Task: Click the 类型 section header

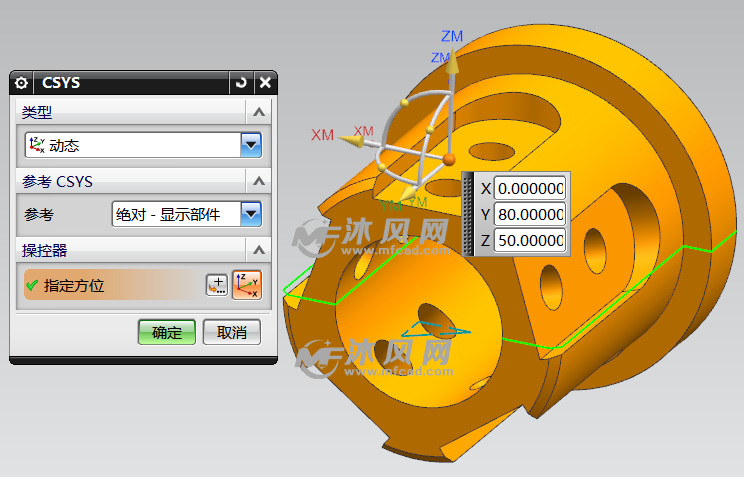Action: pyautogui.click(x=143, y=112)
